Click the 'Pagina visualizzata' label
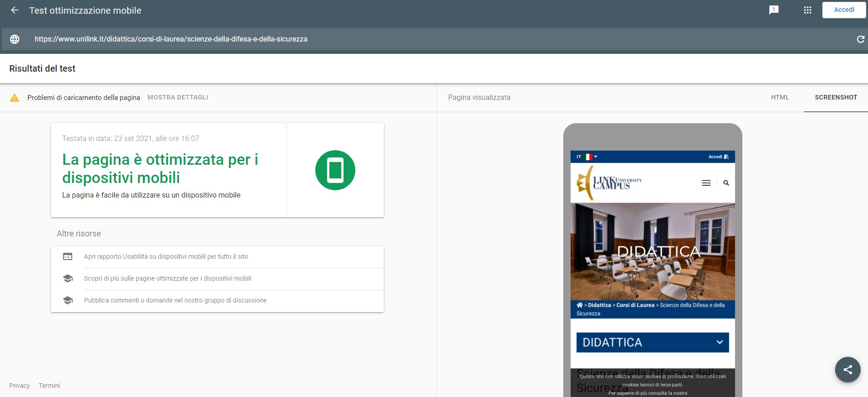 pyautogui.click(x=479, y=97)
